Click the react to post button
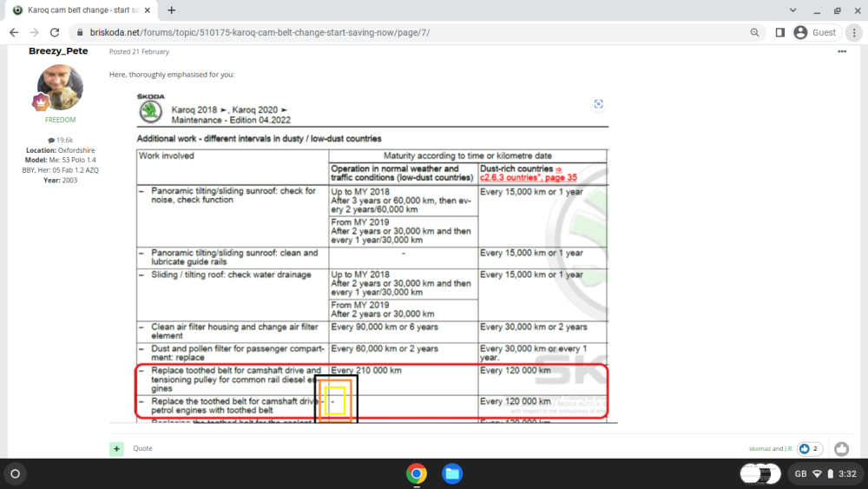This screenshot has width=868, height=489. click(x=841, y=448)
